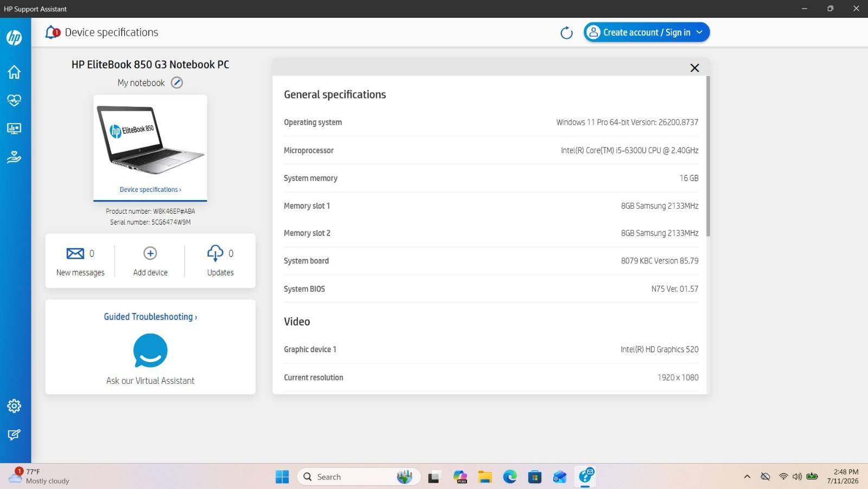Go to the Home sidebar icon
This screenshot has width=868, height=489.
click(14, 72)
